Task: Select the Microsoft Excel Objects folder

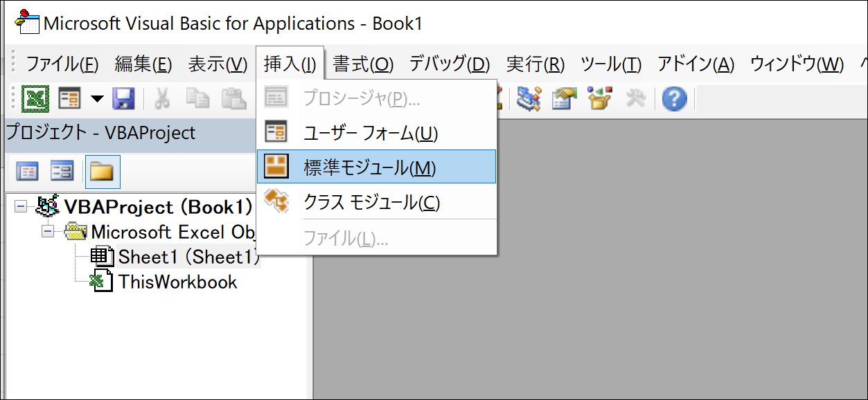Action: (173, 231)
